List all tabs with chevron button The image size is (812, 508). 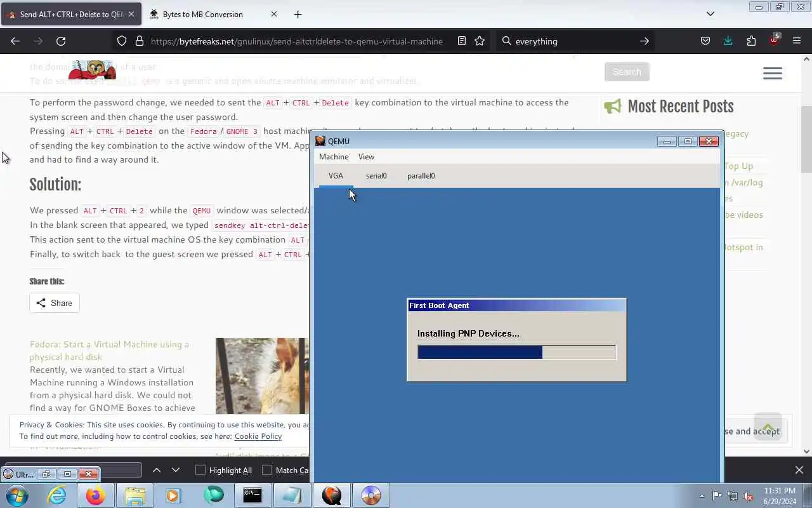710,14
